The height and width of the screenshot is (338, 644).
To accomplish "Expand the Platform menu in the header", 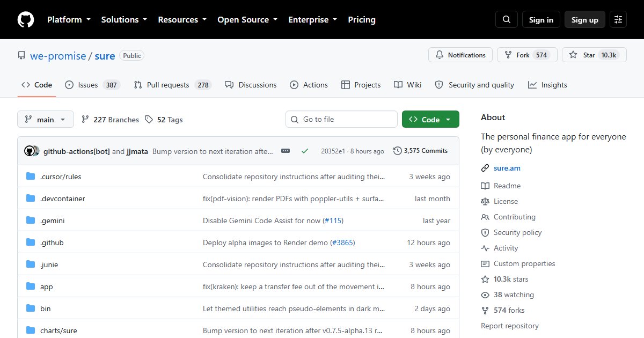I will click(69, 20).
